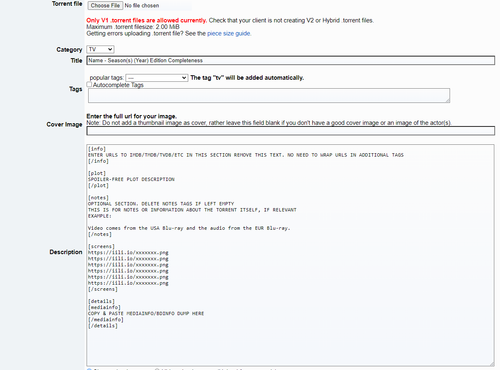Screen dimensions: 500x370
Task: Click the '[/details]' closing tag line
Action: (x=103, y=326)
